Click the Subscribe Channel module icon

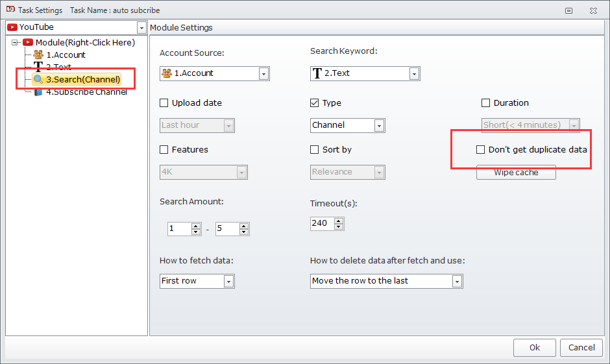(x=38, y=91)
